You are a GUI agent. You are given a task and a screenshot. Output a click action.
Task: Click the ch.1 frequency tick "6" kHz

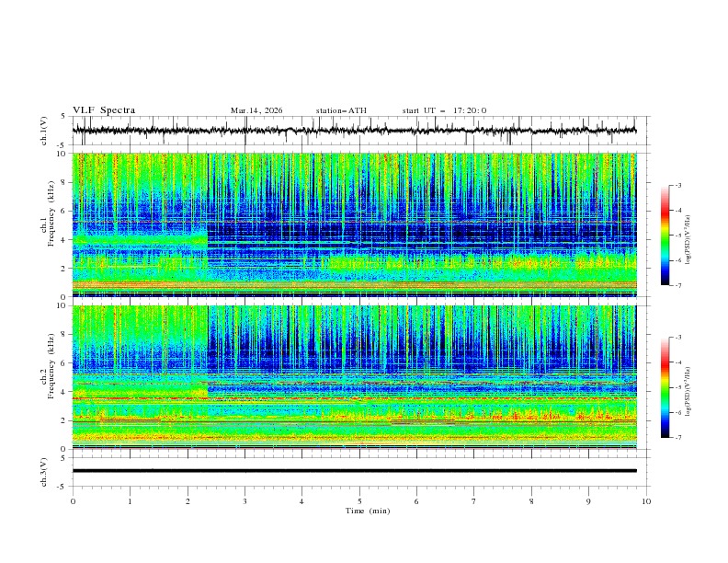[65, 211]
